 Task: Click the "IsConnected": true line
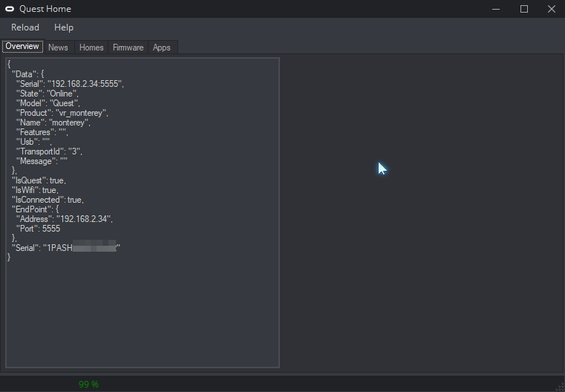[48, 200]
